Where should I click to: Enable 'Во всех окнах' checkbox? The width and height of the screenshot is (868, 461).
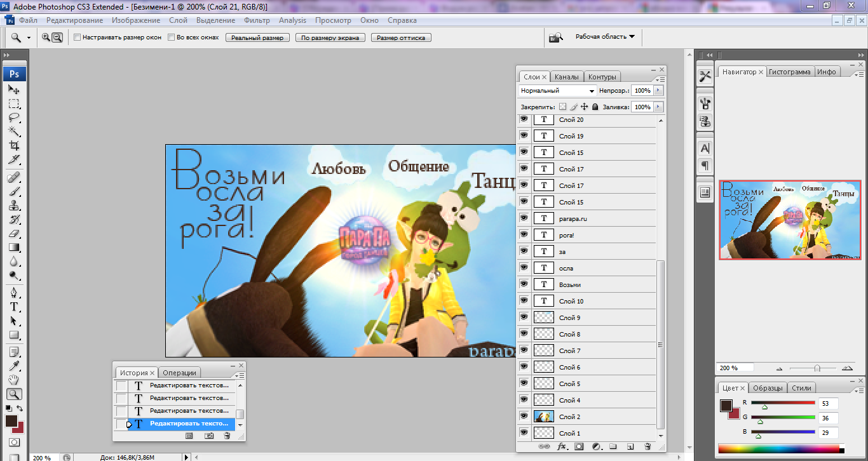click(172, 37)
